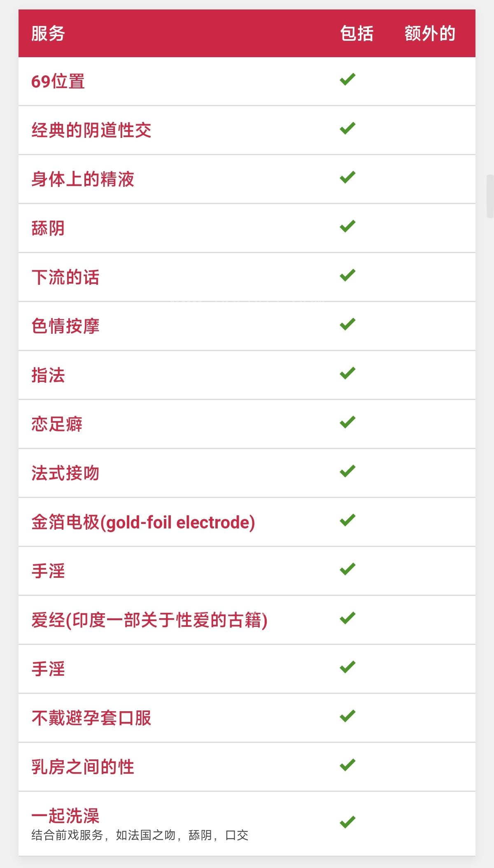This screenshot has width=494, height=868.
Task: Click the checkmark next to 金箔电极
Action: point(347,520)
